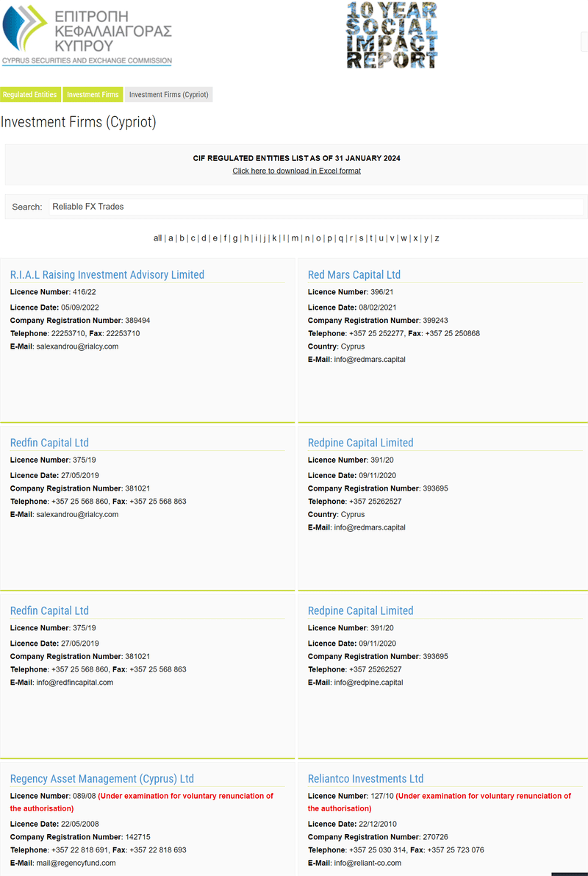
Task: Click Reliantco licence number 127/10
Action: [382, 796]
